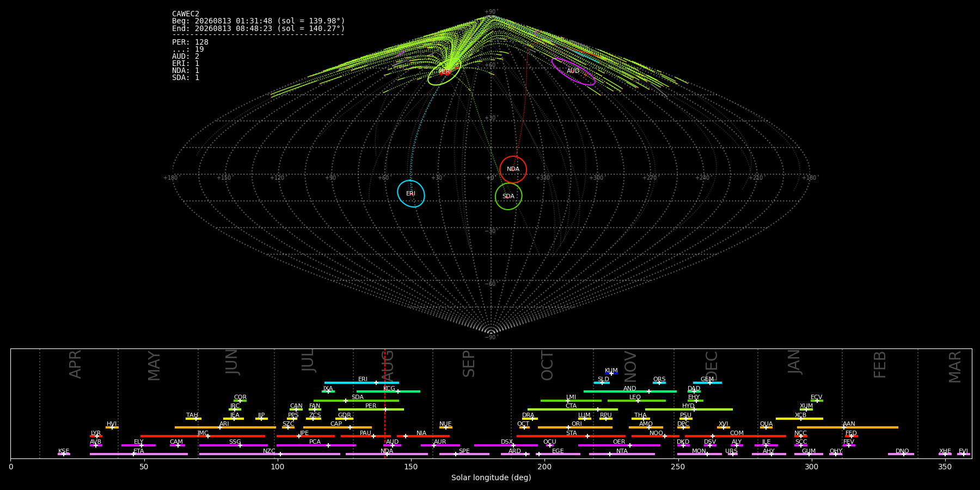Click the 'PER: 128' count line
Image resolution: width=980 pixels, height=490 pixels.
pyautogui.click(x=190, y=42)
